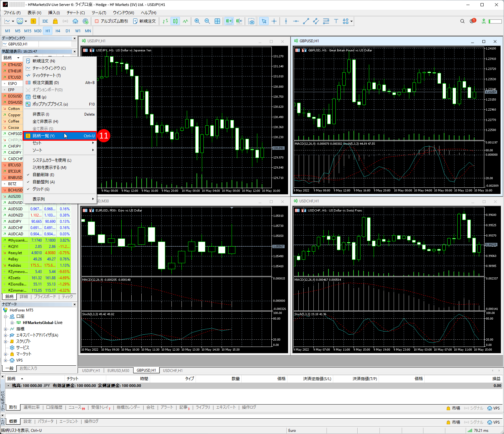Select the text label tool

tap(336, 21)
